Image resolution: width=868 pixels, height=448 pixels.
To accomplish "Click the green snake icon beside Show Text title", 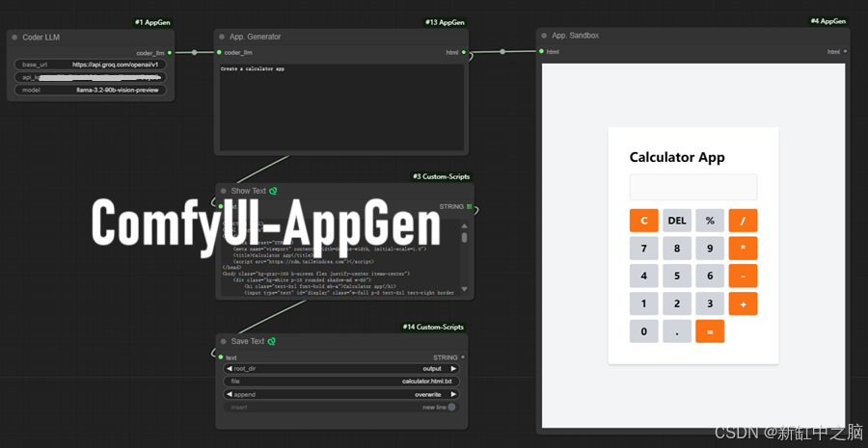I will coord(273,191).
